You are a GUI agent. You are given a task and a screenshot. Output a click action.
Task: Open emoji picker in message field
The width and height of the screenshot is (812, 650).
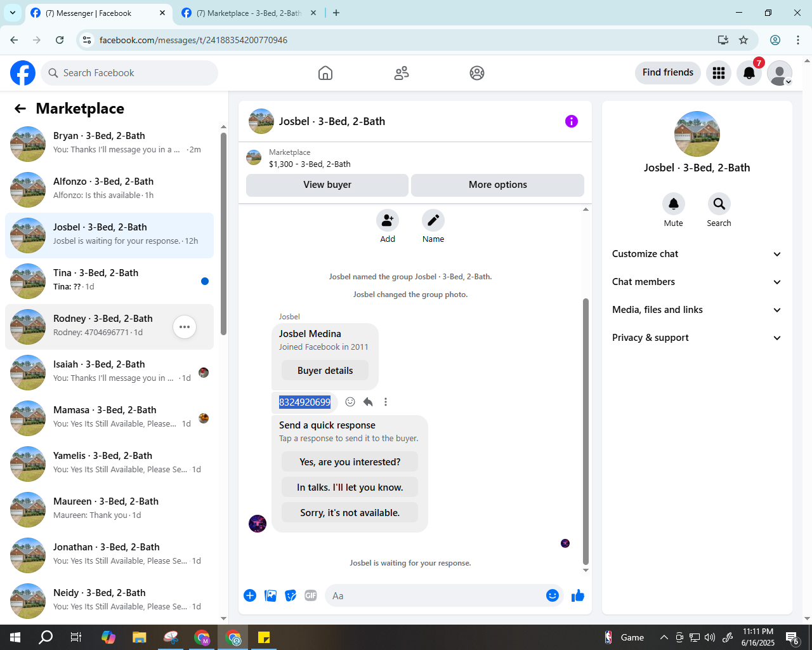click(553, 595)
